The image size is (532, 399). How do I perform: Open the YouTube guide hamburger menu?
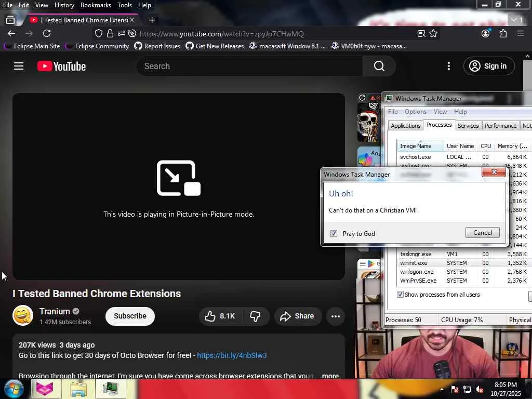(x=19, y=66)
